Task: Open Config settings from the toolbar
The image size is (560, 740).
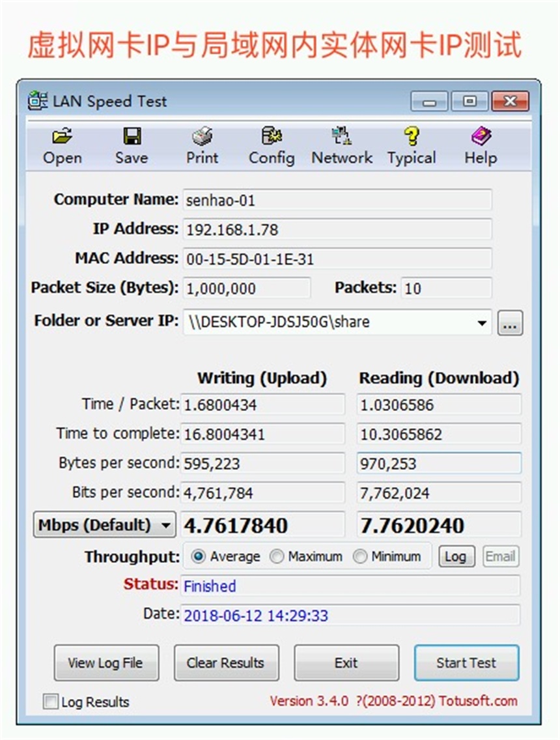Action: click(x=272, y=137)
